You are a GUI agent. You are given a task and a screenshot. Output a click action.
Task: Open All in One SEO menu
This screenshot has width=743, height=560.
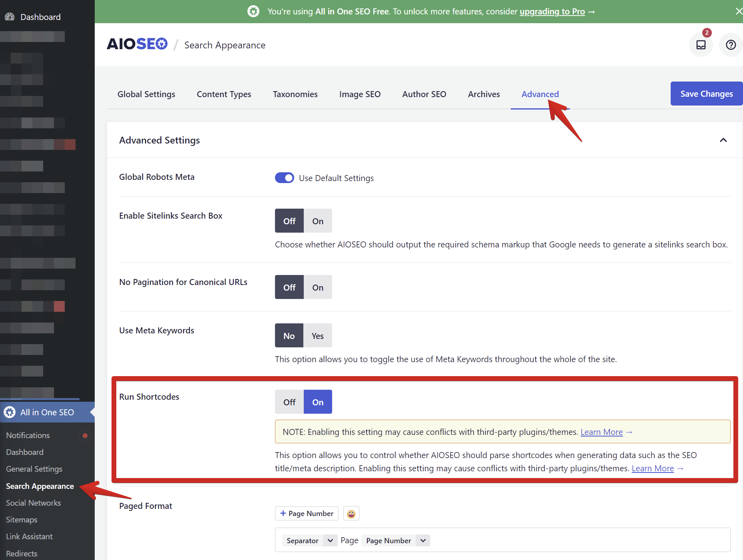[47, 412]
